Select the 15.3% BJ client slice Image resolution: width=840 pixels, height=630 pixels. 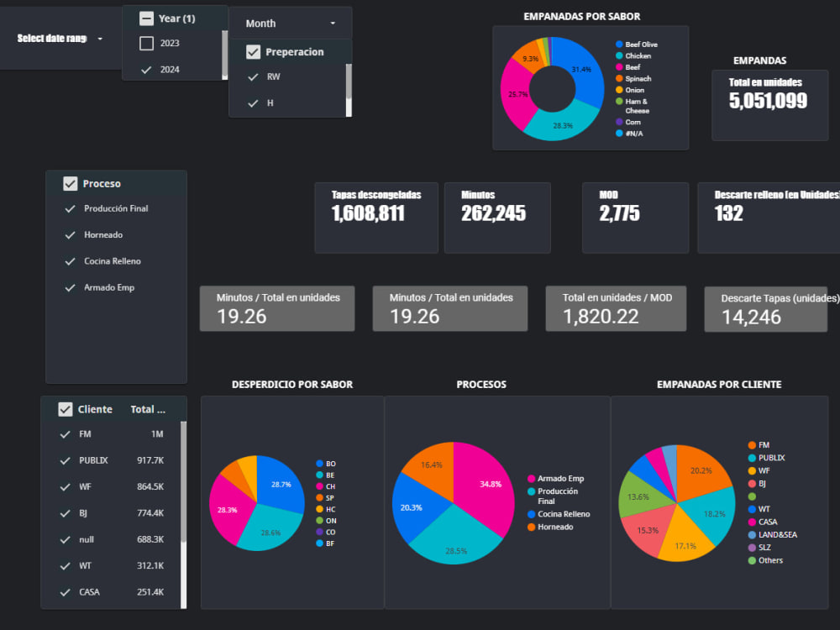click(x=648, y=530)
